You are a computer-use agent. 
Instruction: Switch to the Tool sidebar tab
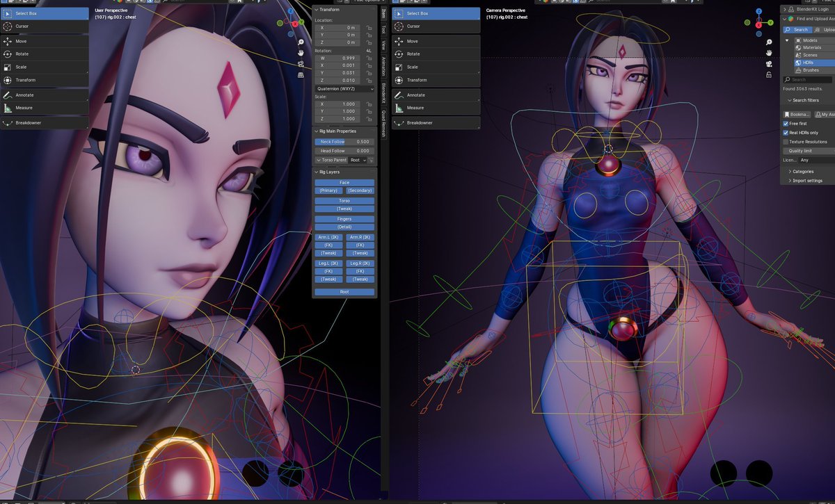coord(383,29)
